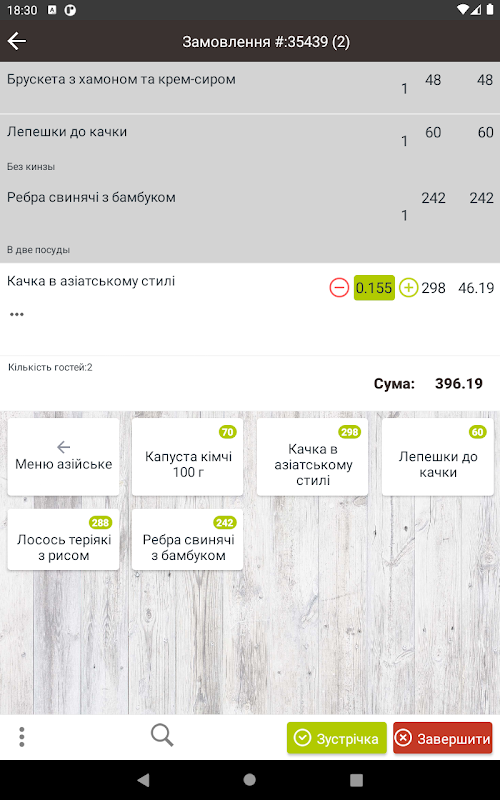Select Лепешки до качки order row

[x=250, y=148]
